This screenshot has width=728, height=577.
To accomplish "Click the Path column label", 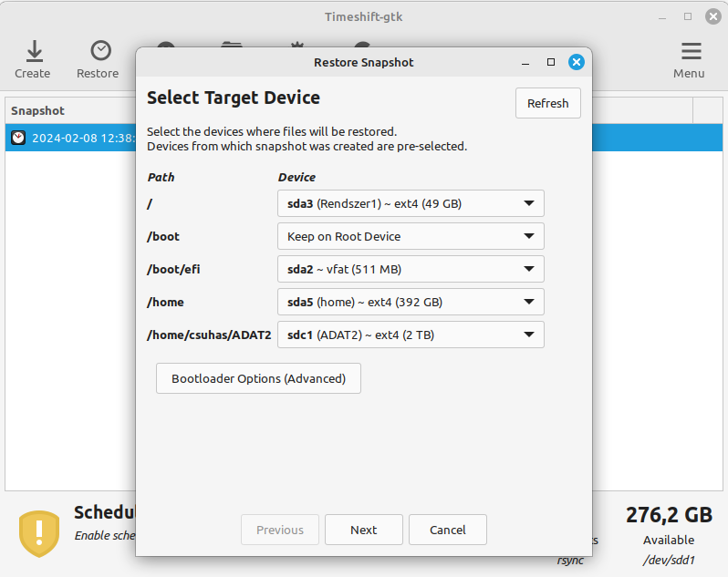I will click(x=161, y=177).
